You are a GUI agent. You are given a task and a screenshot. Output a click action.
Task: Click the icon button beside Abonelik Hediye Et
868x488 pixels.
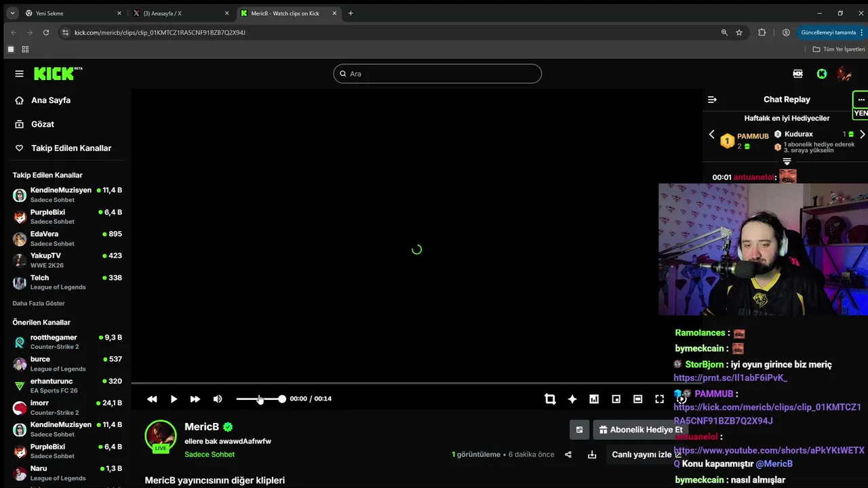pos(579,430)
